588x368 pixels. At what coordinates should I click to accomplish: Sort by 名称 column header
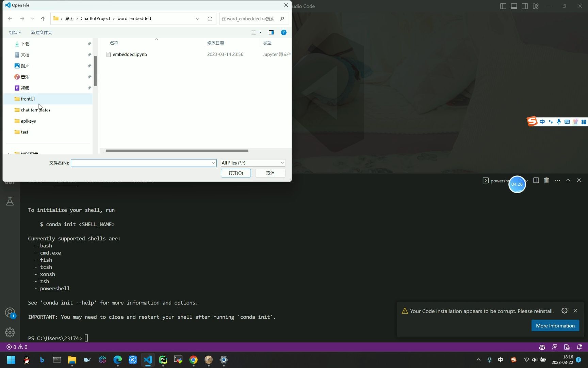point(114,43)
